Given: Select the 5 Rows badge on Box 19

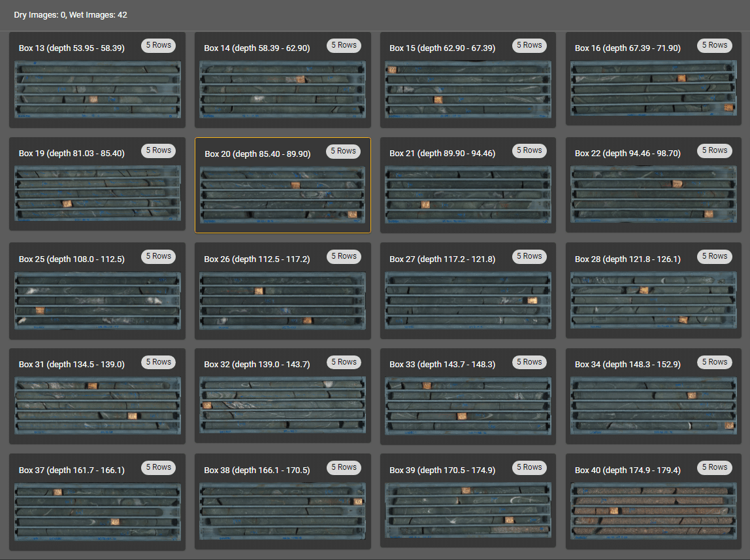Looking at the screenshot, I should pyautogui.click(x=159, y=151).
